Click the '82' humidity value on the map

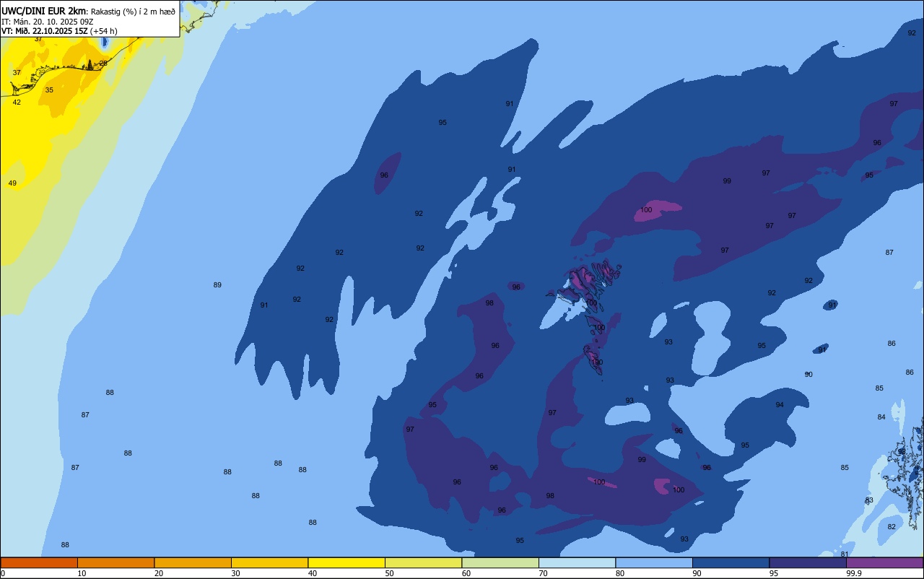pyautogui.click(x=892, y=527)
